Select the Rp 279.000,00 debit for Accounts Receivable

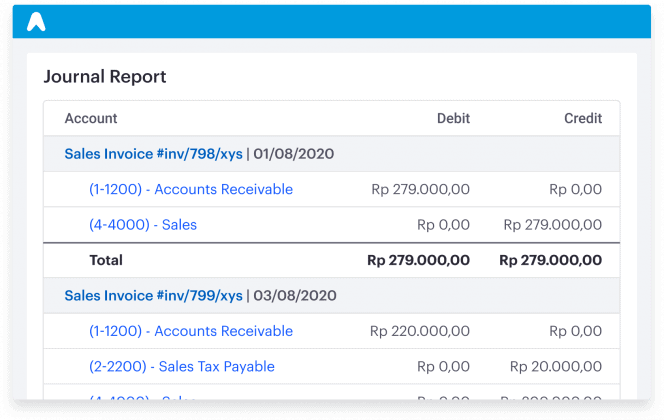(x=421, y=189)
